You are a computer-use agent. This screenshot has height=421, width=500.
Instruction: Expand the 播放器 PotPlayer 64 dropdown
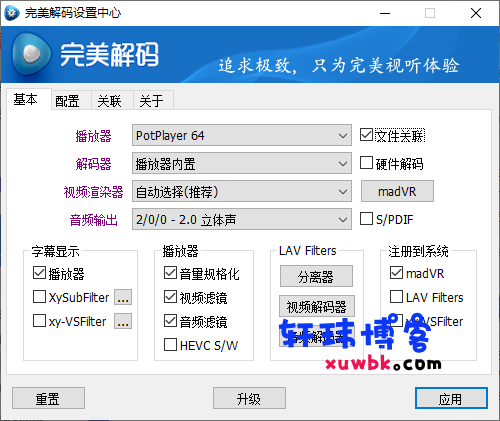242,135
